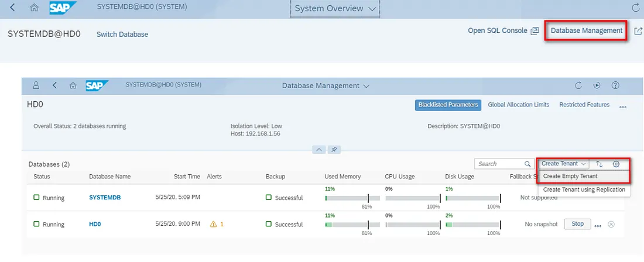Viewport: 644px width, 262px height.
Task: Click the home icon in the Database Management bar
Action: click(73, 86)
